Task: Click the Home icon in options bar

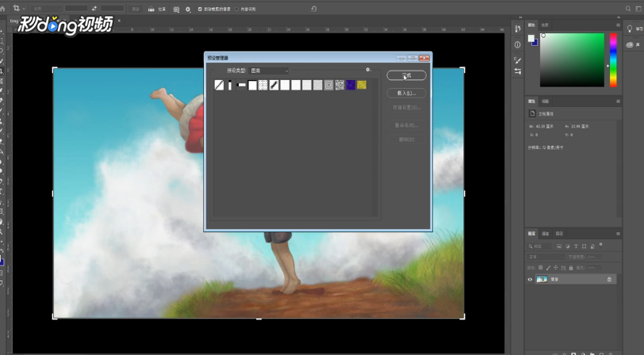Action: pyautogui.click(x=3, y=8)
